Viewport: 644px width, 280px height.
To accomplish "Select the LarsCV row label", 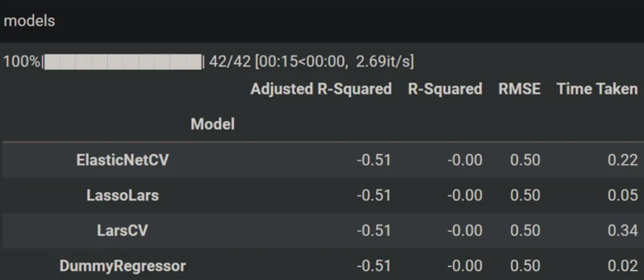I will pos(122,231).
